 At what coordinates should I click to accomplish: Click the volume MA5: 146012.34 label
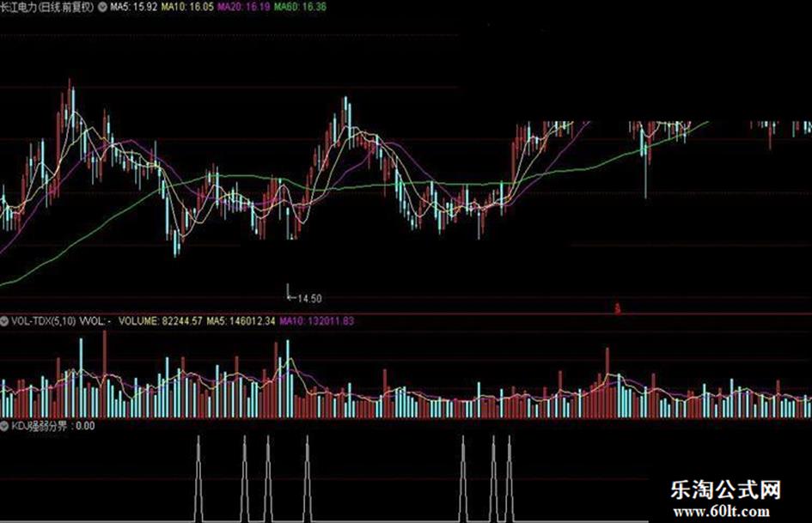click(x=241, y=321)
